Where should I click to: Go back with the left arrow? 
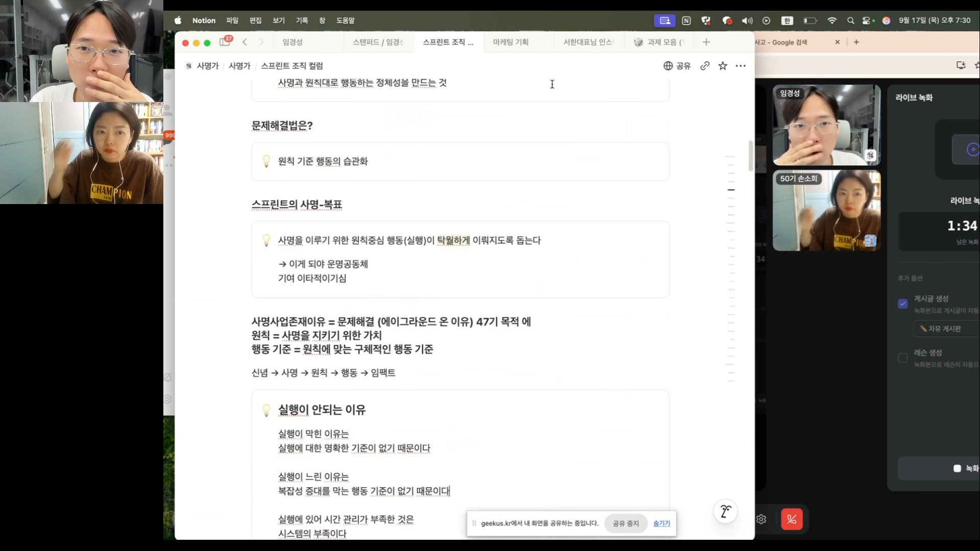click(x=244, y=42)
